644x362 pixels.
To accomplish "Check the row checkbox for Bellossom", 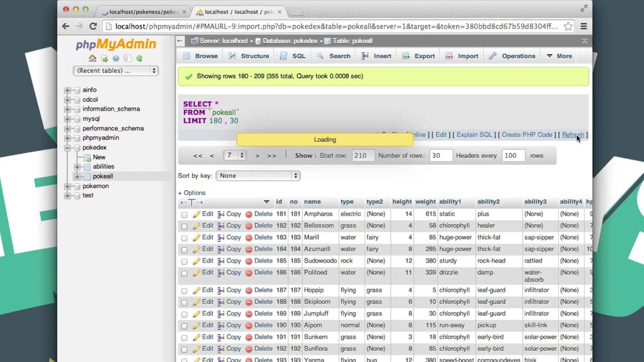I will click(x=184, y=226).
